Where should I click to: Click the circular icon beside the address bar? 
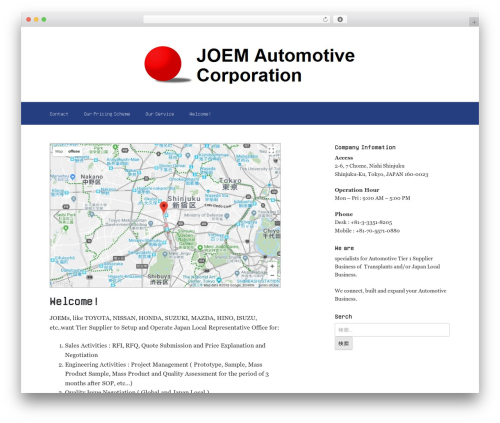point(340,19)
